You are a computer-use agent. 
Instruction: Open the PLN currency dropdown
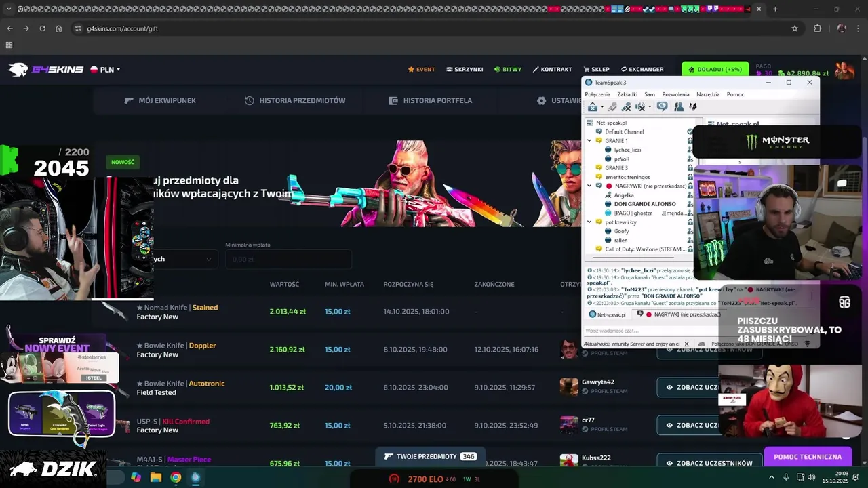point(106,69)
